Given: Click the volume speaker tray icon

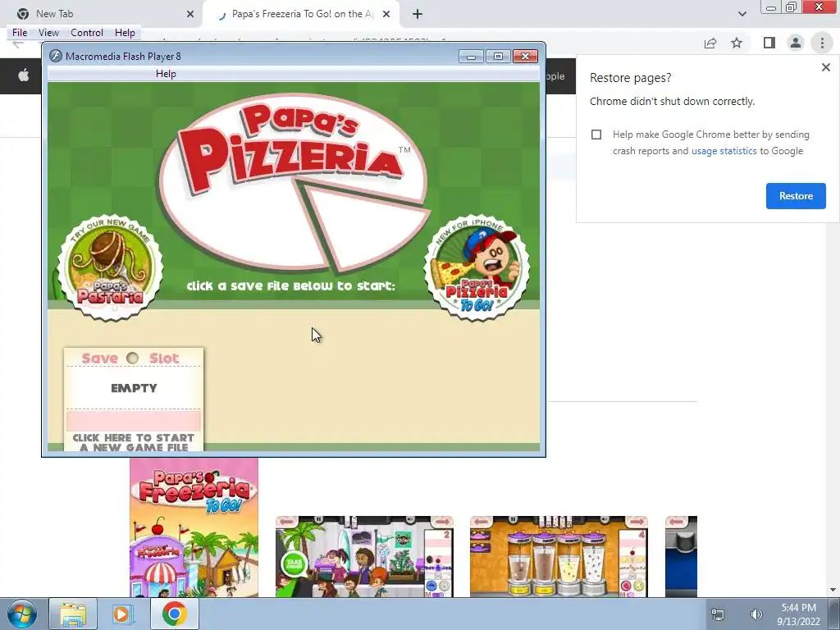Looking at the screenshot, I should [x=756, y=614].
